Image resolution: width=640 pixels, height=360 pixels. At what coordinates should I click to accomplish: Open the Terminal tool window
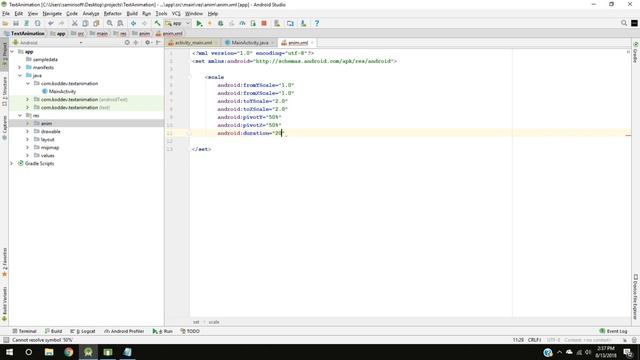tap(24, 331)
